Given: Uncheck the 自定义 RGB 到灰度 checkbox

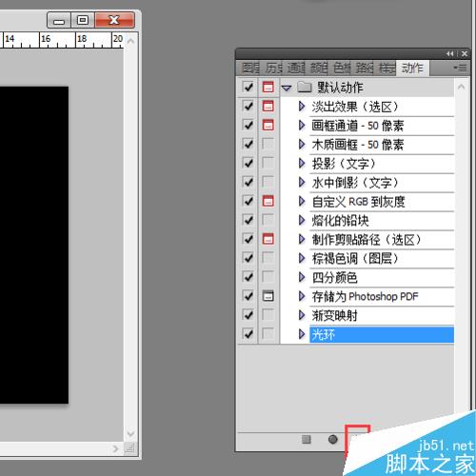Looking at the screenshot, I should (248, 201).
